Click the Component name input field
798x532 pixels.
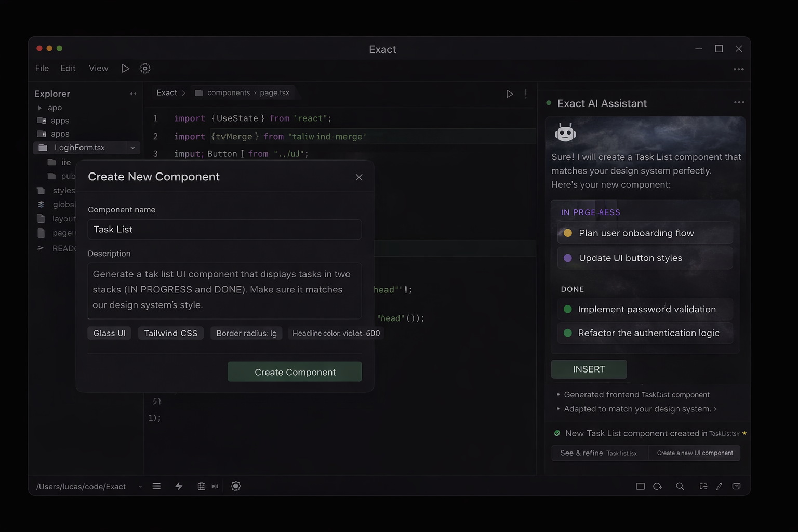224,230
